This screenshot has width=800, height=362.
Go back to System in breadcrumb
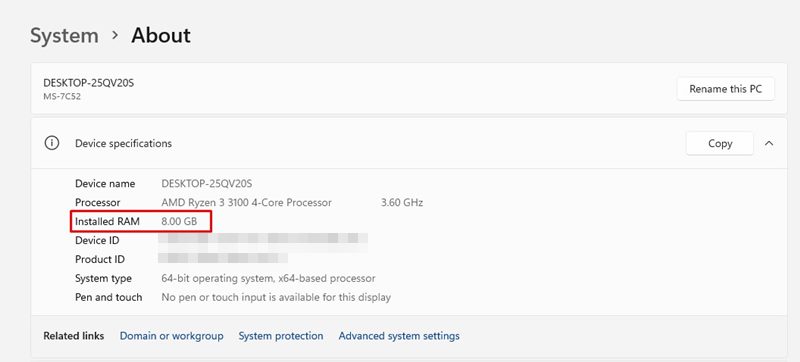[64, 35]
